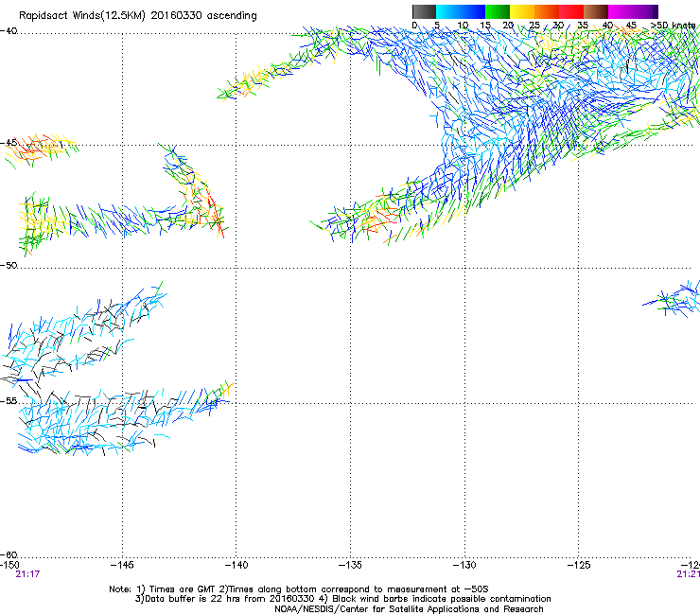
Task: Select the '-135' longitude label
Action: click(350, 565)
